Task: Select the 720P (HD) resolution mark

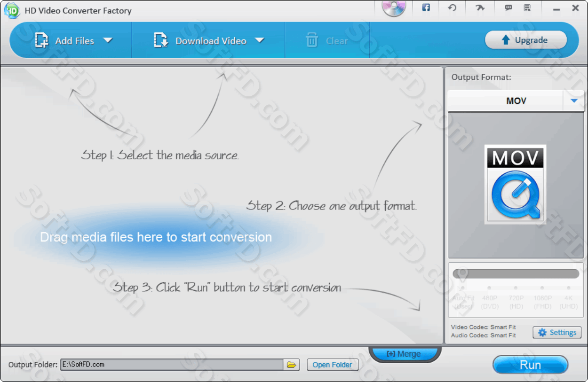Action: [516, 298]
